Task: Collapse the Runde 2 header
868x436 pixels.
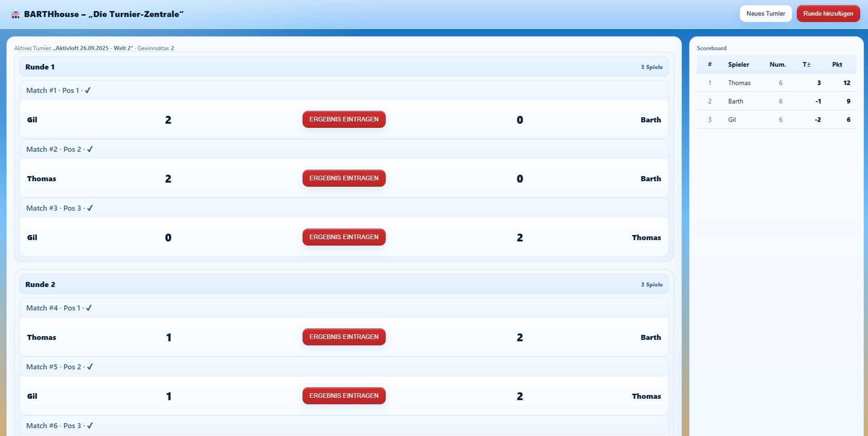Action: [344, 285]
